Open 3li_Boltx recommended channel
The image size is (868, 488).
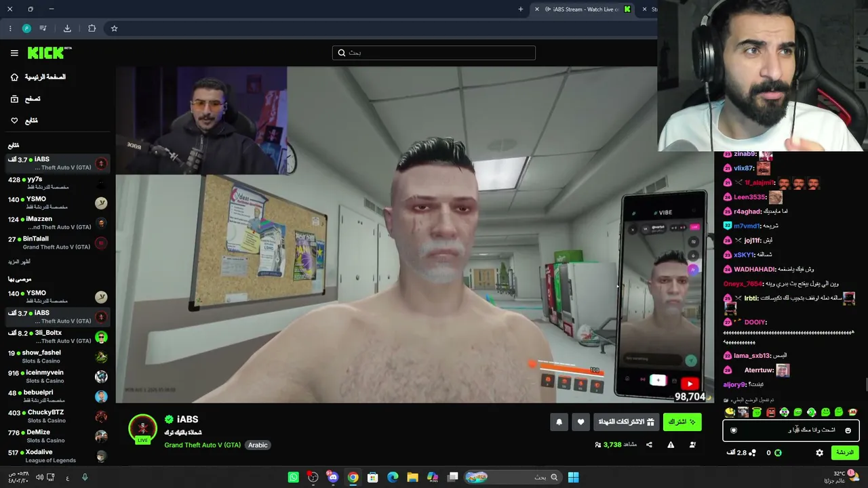tap(58, 337)
